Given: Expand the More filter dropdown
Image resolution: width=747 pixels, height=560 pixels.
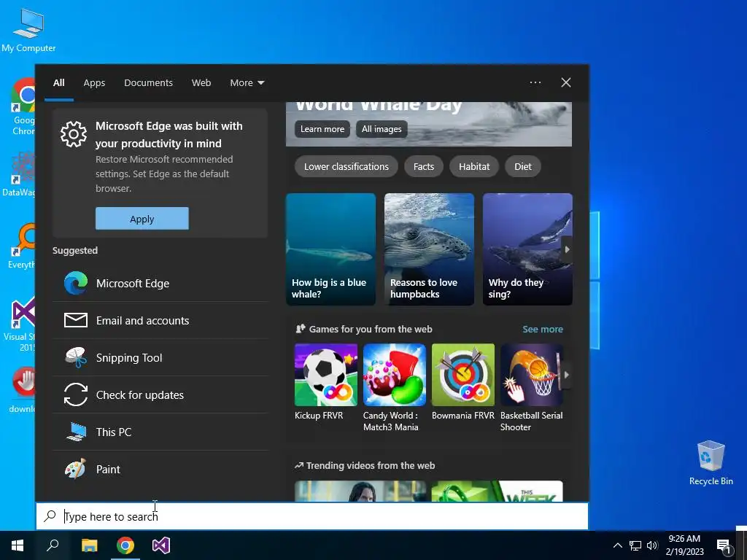Looking at the screenshot, I should tap(247, 82).
